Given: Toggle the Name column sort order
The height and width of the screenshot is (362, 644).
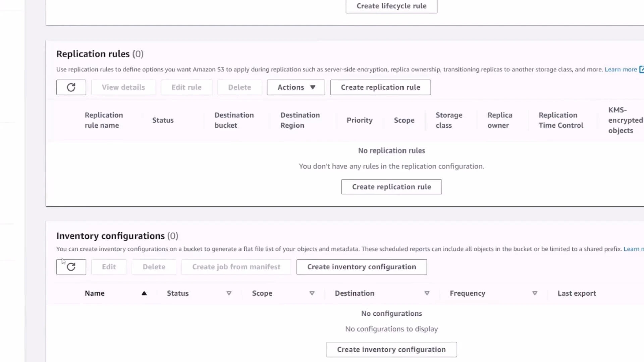Looking at the screenshot, I should 144,293.
